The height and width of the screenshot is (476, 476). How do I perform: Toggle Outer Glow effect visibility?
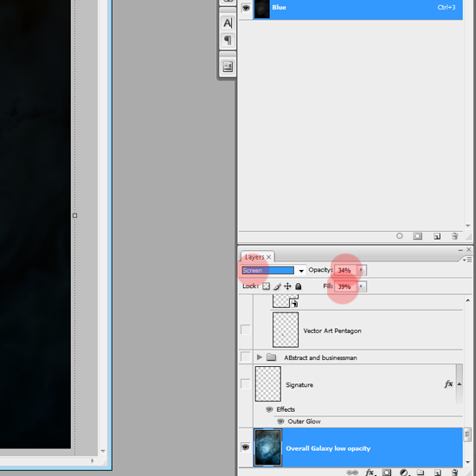[280, 421]
